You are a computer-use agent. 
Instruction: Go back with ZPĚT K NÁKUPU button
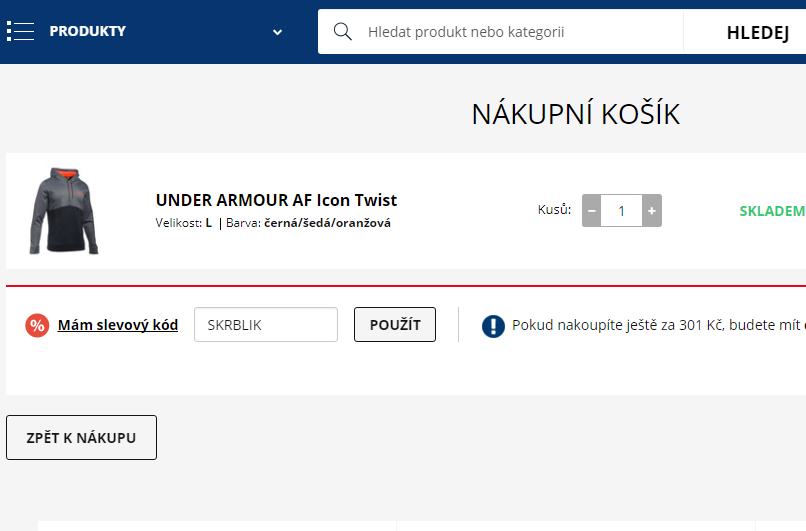pos(81,437)
